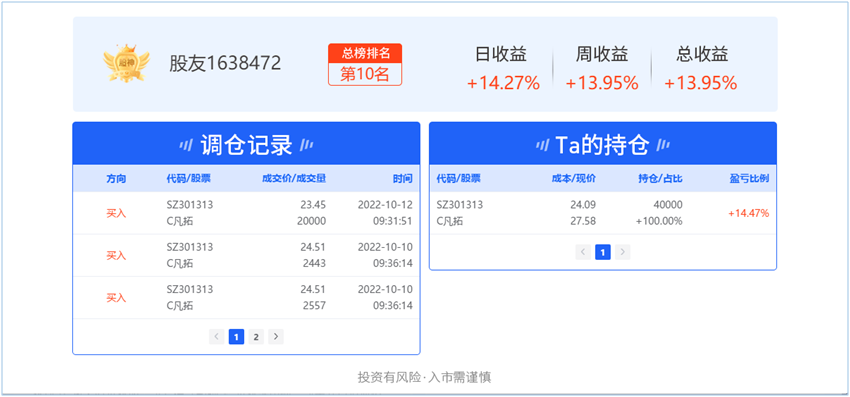This screenshot has width=850, height=397.
Task: Click trade volume 2557
Action: (315, 306)
